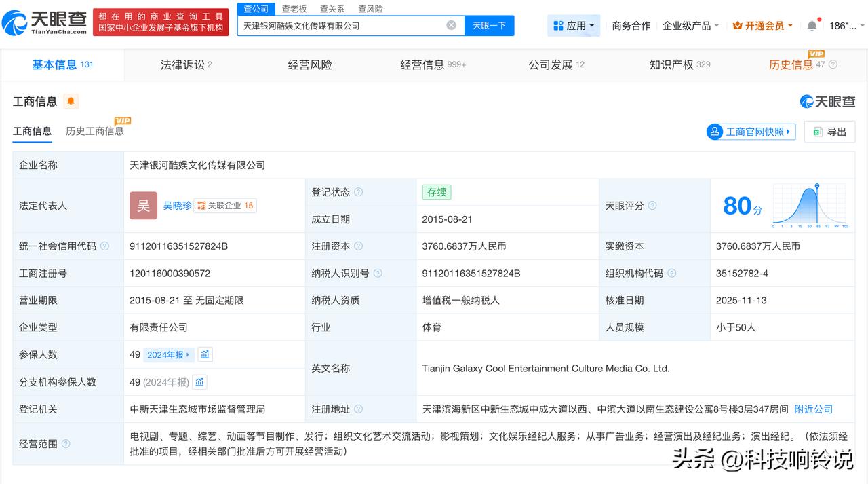Viewport: 868px width, 484px height.
Task: Open the 开通会员 membership dropdown
Action: (763, 26)
